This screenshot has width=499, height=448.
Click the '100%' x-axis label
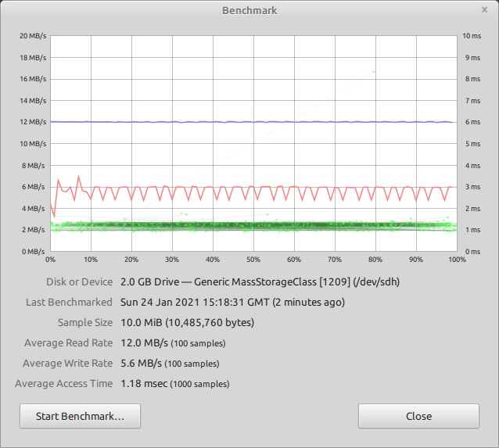click(x=457, y=260)
